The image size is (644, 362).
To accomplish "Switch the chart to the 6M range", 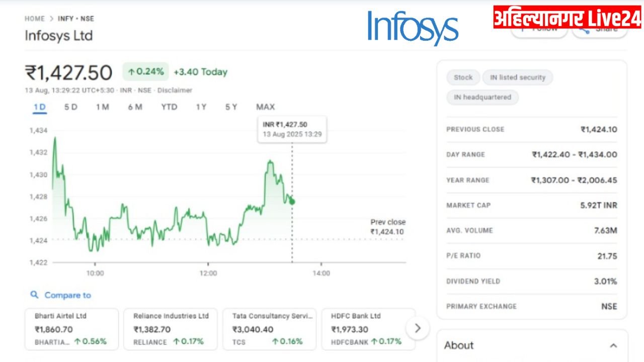I will [x=135, y=107].
